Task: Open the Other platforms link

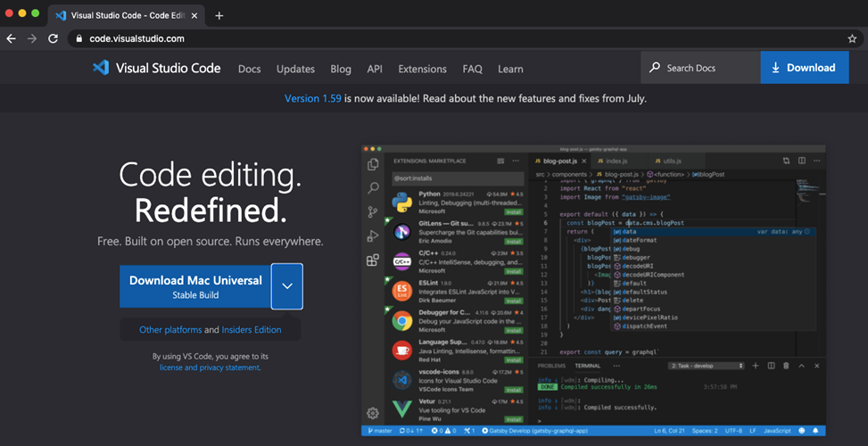Action: [170, 330]
